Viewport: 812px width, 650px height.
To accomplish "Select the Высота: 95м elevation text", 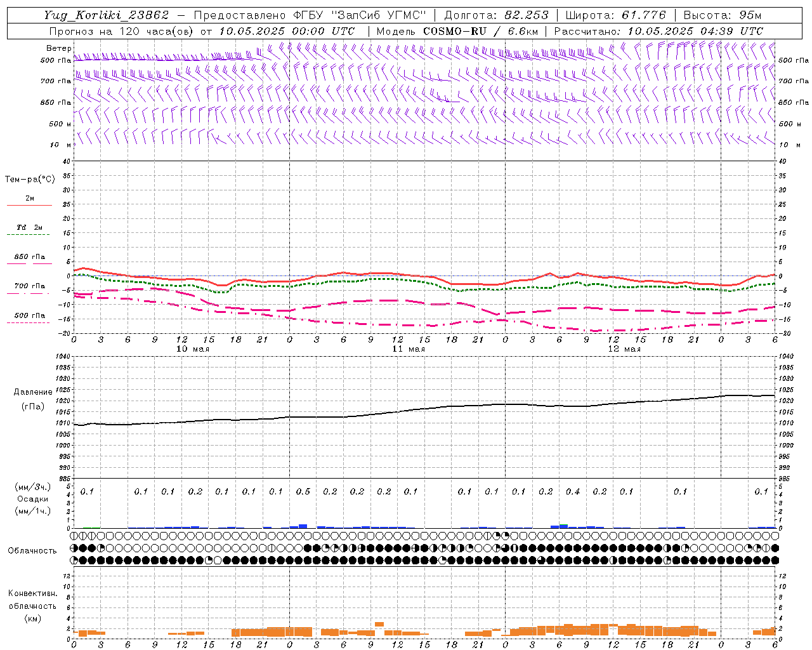I will tap(722, 15).
